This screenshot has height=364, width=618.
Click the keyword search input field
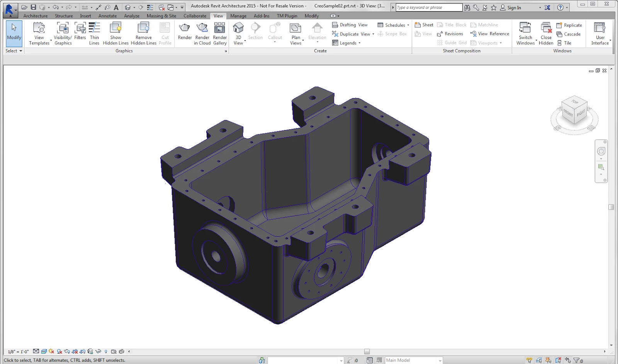(429, 7)
